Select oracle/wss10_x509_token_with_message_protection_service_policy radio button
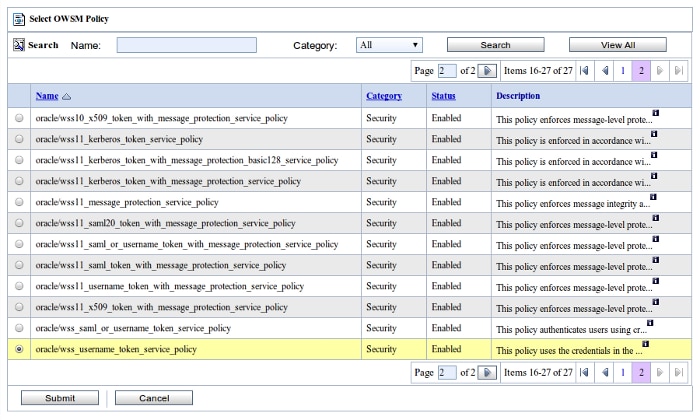Viewport: 700px width, 420px height. 19,118
